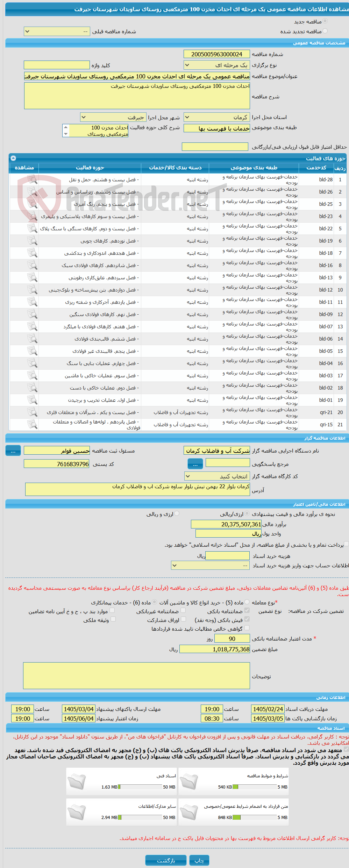
Task: Click into the کلید واژه input field
Action: pyautogui.click(x=57, y=65)
